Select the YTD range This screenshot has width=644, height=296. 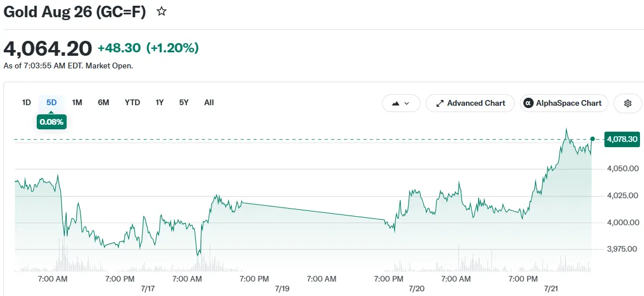pyautogui.click(x=132, y=102)
